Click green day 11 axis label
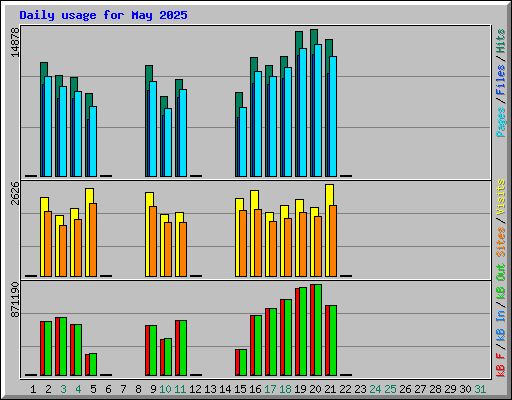 (180, 389)
